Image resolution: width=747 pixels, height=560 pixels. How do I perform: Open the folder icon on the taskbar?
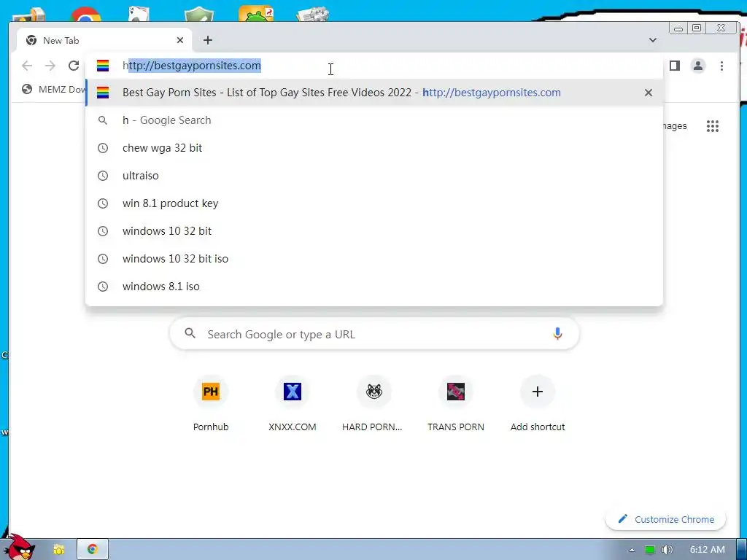tap(58, 550)
